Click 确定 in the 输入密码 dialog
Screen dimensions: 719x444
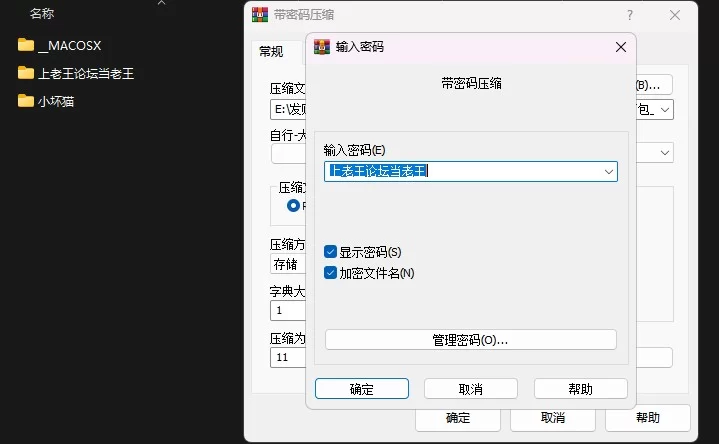(362, 389)
